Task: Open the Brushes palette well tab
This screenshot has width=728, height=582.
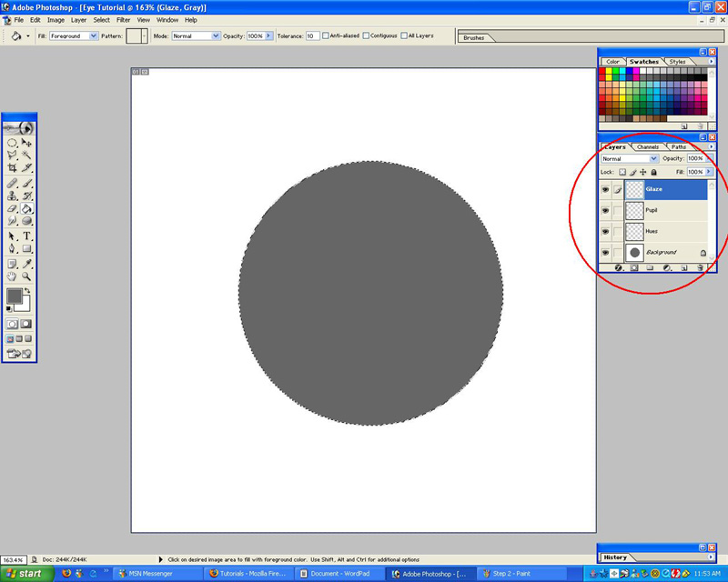Action: tap(473, 37)
